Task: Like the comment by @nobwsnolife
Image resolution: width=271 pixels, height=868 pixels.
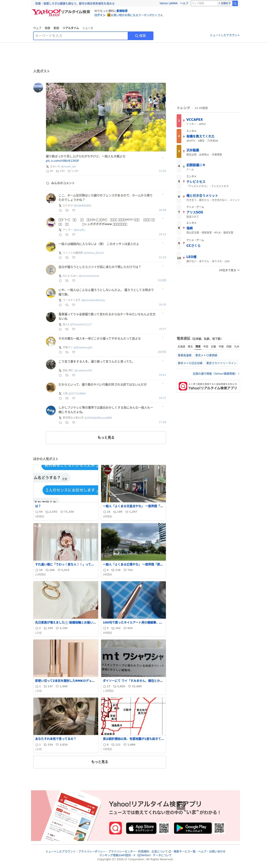Action: 73,375
